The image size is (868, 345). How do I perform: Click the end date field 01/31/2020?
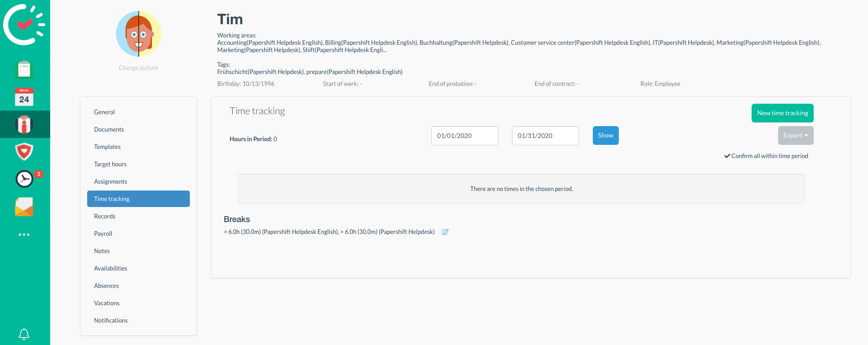coord(545,136)
